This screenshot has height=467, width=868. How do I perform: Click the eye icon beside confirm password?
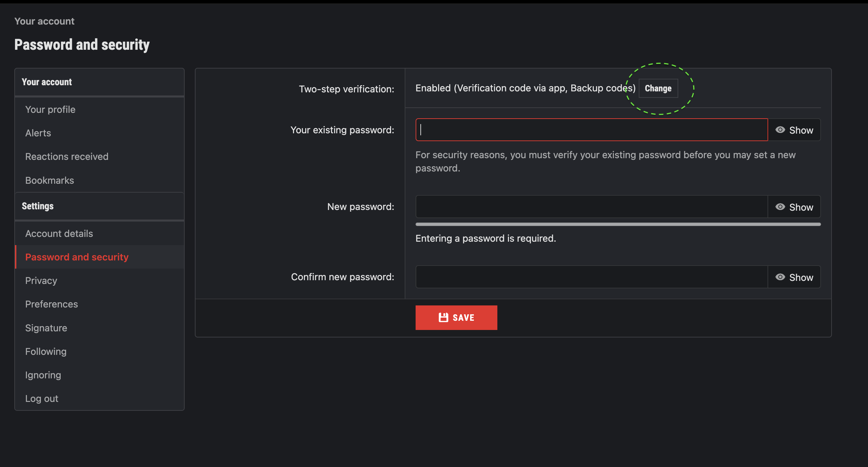pyautogui.click(x=780, y=277)
